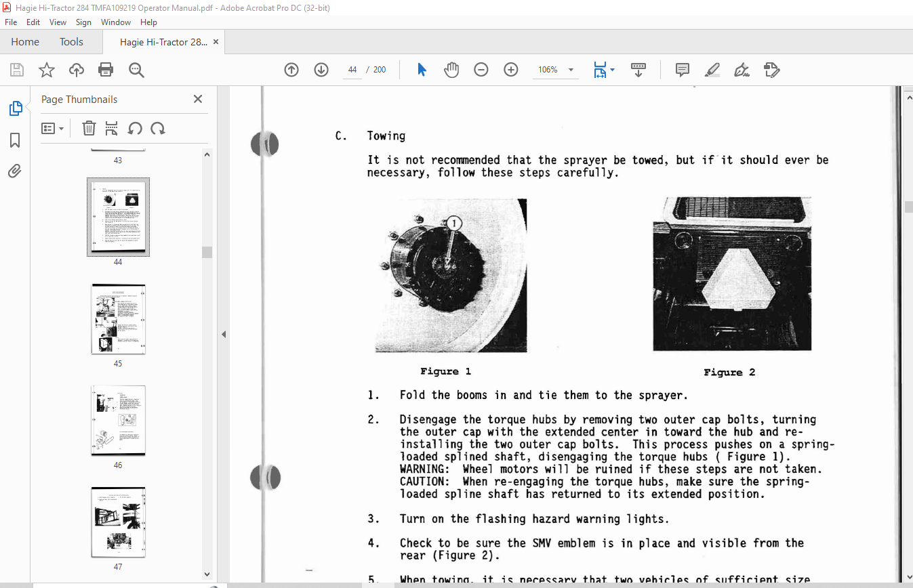Select page 44 thumbnail
This screenshot has width=913, height=588.
point(118,217)
